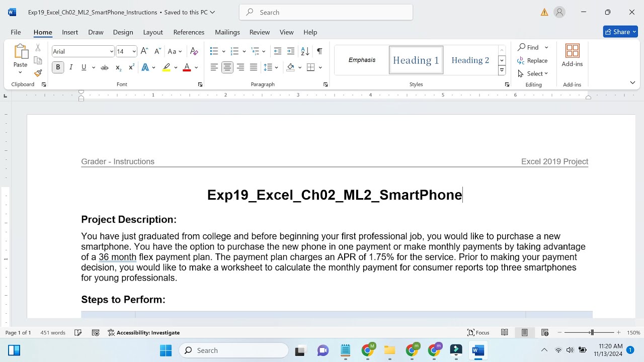Viewport: 644px width, 362px height.
Task: Open the font size dropdown
Action: [x=134, y=51]
